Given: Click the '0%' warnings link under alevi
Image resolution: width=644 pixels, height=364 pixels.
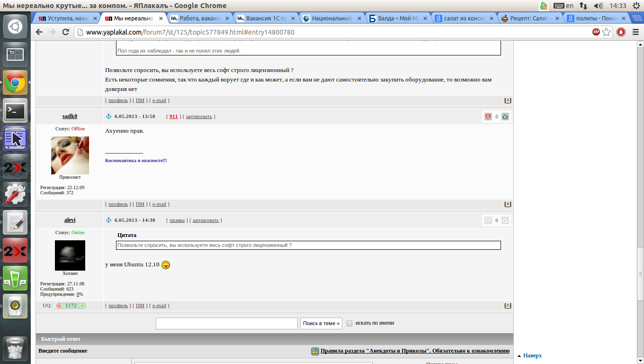Looking at the screenshot, I should [x=80, y=294].
